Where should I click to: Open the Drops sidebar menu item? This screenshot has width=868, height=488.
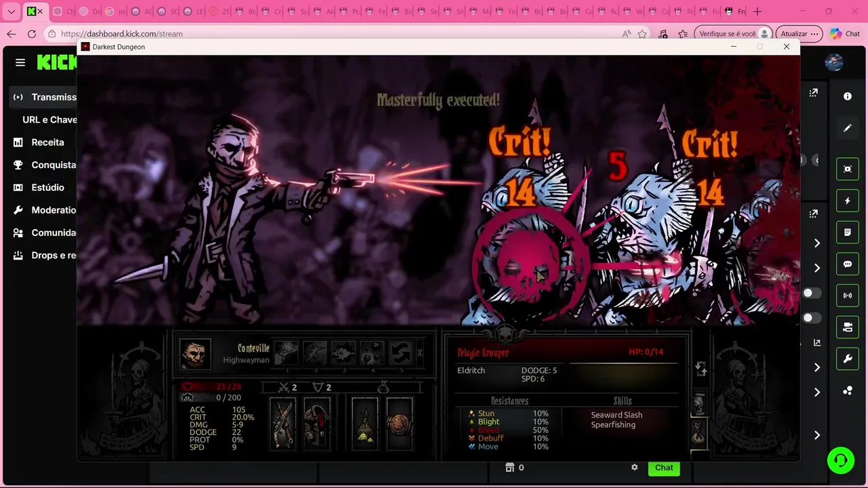tap(44, 256)
